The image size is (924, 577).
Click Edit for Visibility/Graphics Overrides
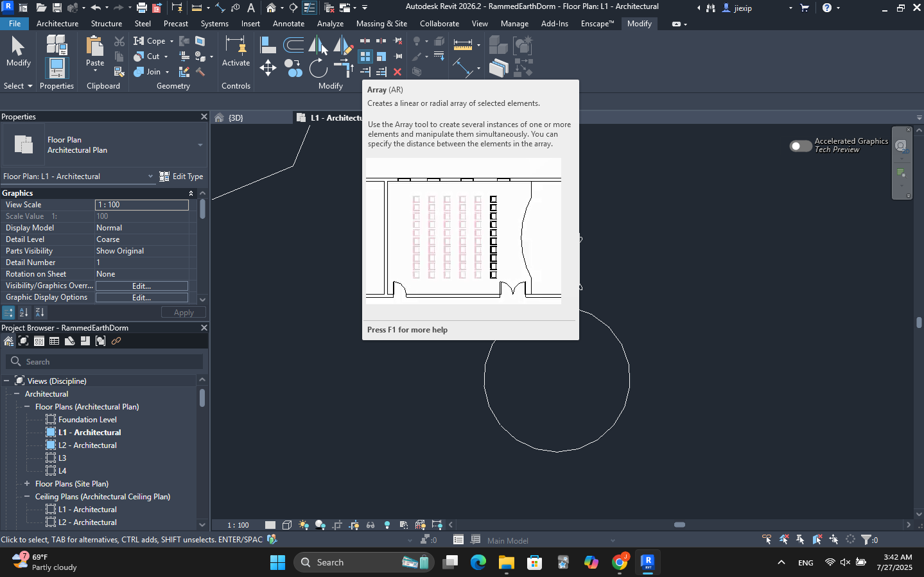[x=141, y=286]
